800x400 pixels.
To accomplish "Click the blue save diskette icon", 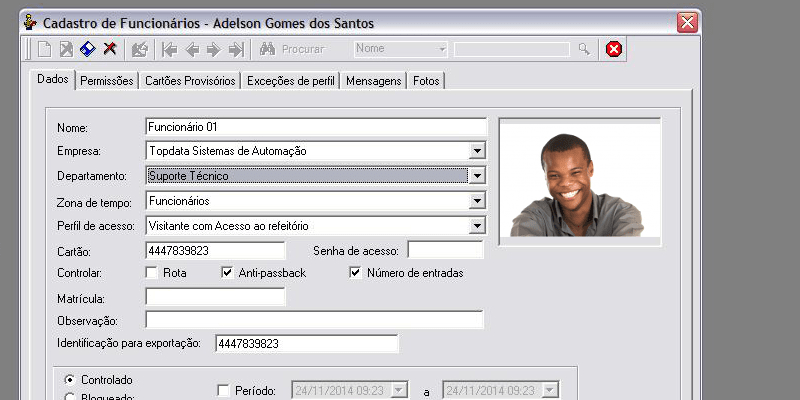I will coord(87,49).
